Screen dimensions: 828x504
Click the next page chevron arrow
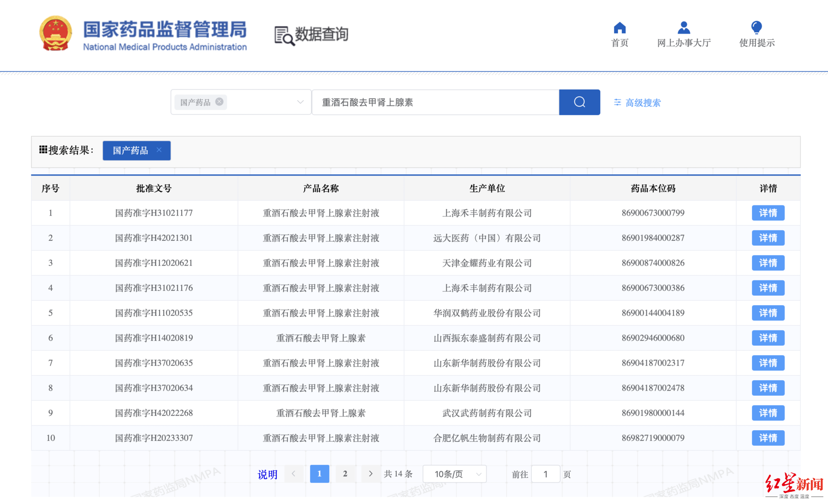tap(371, 474)
